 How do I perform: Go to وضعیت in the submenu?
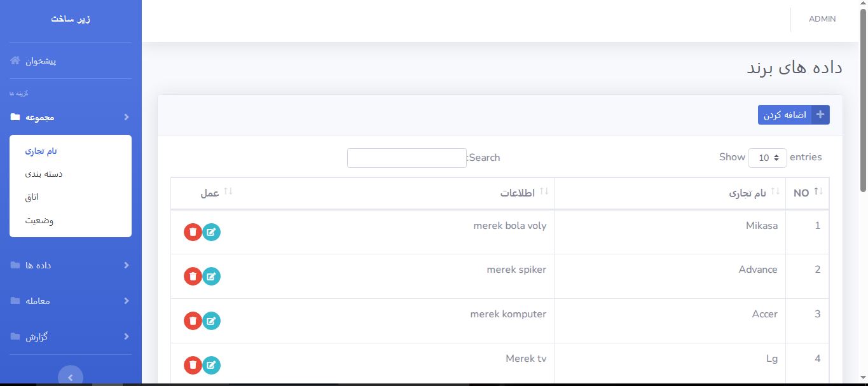pyautogui.click(x=39, y=221)
